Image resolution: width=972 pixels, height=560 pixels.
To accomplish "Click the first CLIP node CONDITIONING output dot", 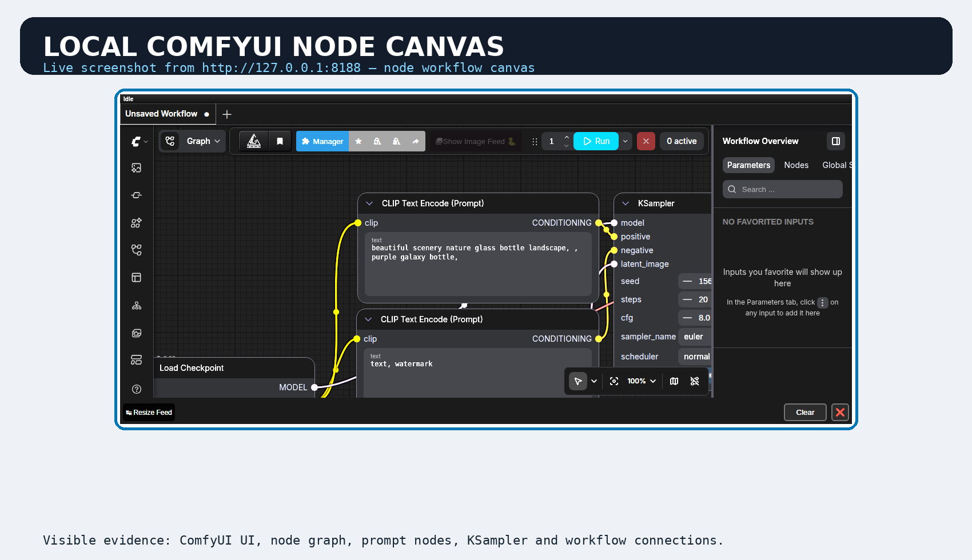I will click(x=599, y=223).
